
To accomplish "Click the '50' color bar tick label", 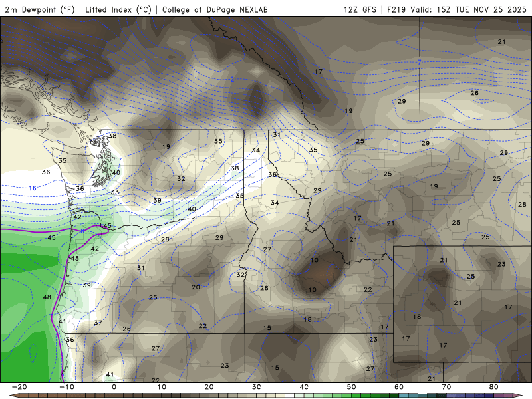I will click(352, 387).
